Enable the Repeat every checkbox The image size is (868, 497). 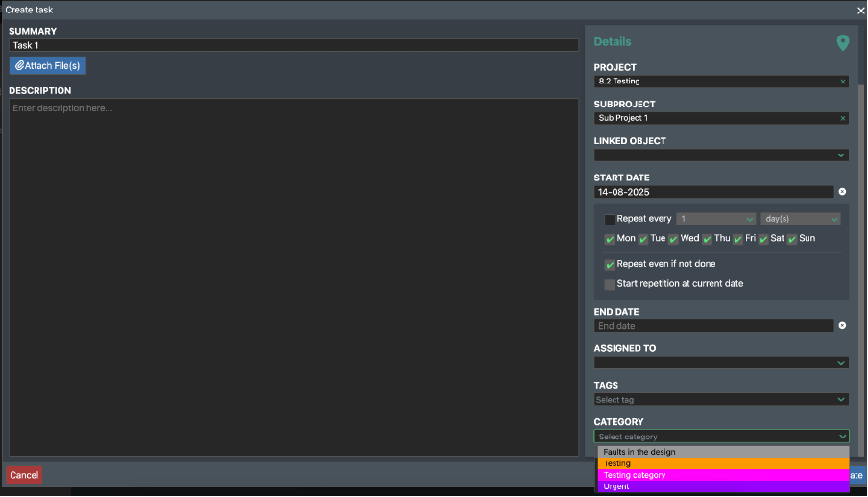tap(610, 219)
